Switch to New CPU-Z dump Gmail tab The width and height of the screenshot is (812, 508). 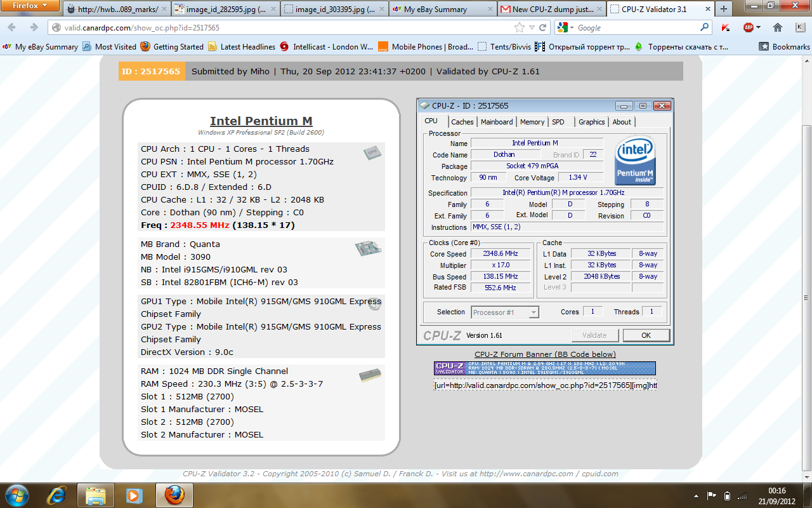click(551, 9)
